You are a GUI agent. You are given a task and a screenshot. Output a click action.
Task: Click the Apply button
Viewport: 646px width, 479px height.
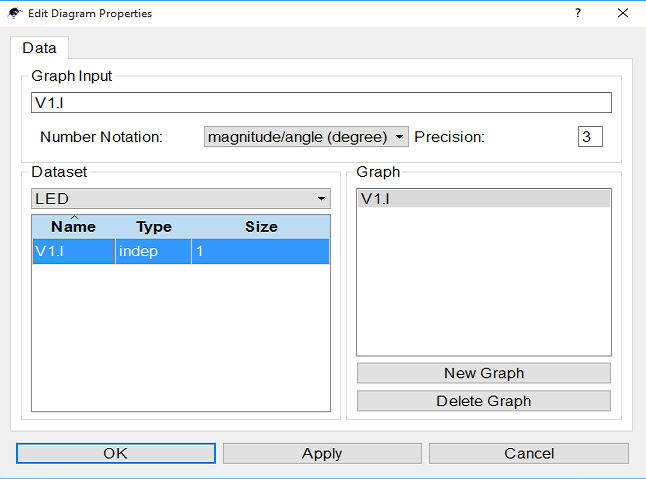coord(322,453)
